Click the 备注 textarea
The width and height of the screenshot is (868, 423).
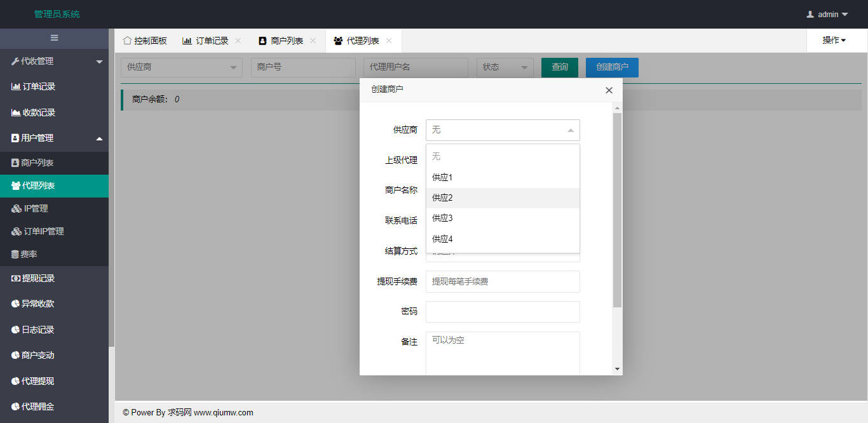pos(502,352)
